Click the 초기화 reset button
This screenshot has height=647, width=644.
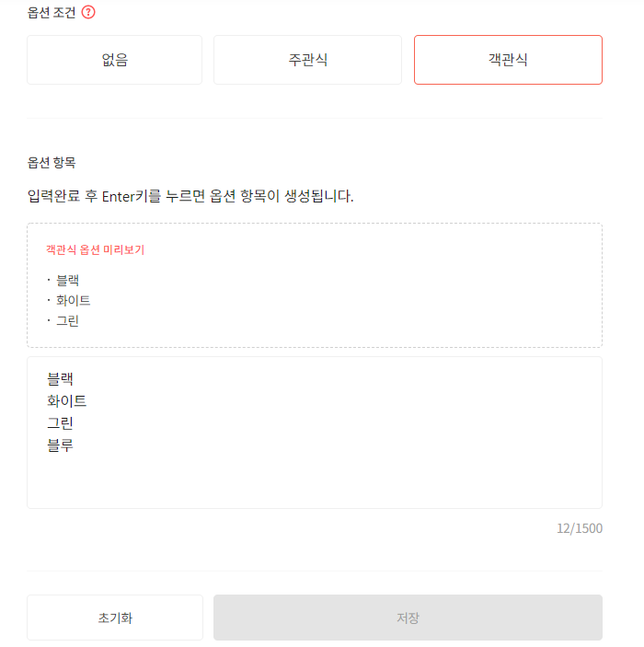(115, 618)
